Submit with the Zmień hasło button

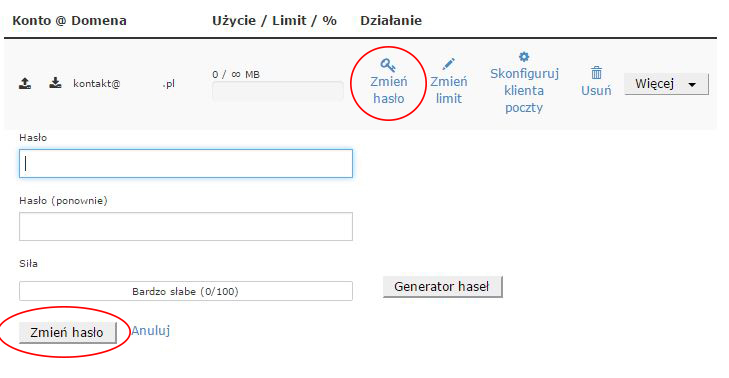pos(67,332)
